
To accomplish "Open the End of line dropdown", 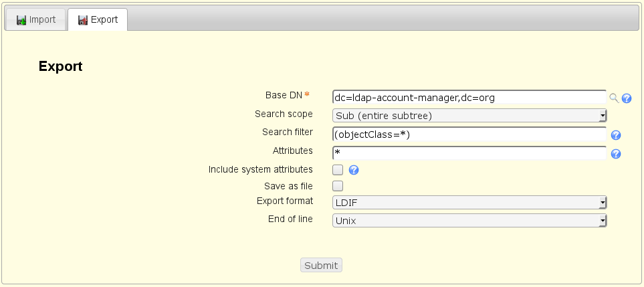I will coord(469,221).
